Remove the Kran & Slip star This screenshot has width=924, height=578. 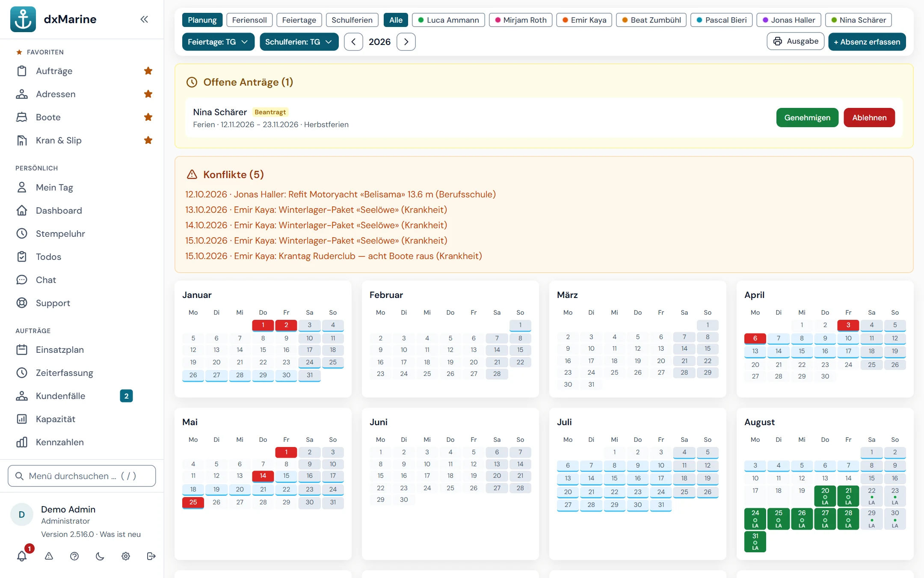pyautogui.click(x=148, y=140)
